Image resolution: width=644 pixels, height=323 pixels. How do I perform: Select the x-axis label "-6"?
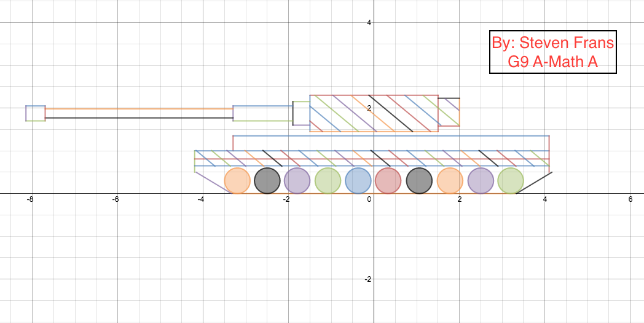click(116, 199)
